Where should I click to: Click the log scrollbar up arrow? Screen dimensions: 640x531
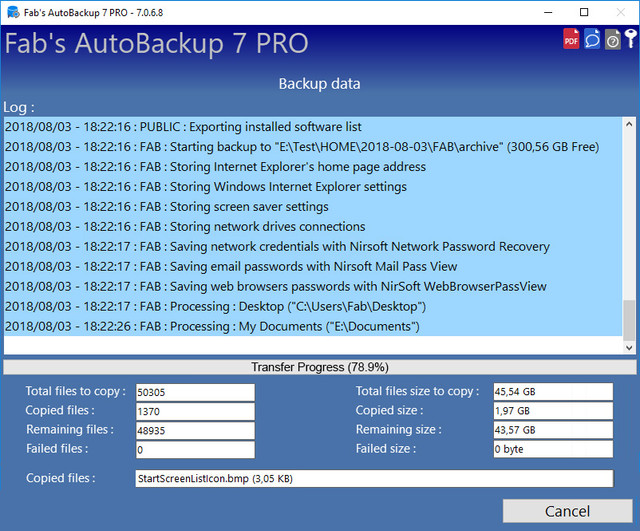coord(629,124)
